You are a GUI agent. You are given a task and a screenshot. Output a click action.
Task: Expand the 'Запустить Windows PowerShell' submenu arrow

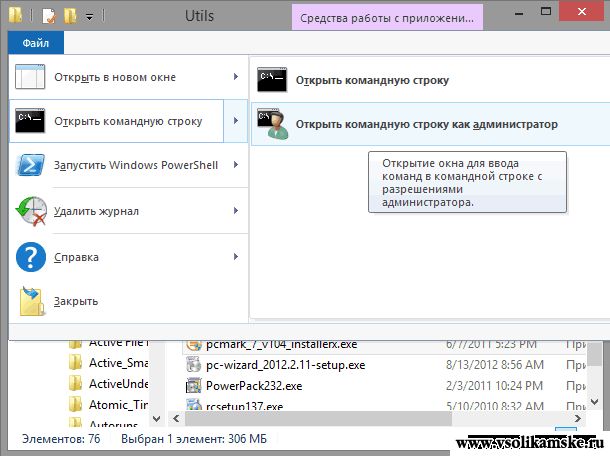click(235, 165)
